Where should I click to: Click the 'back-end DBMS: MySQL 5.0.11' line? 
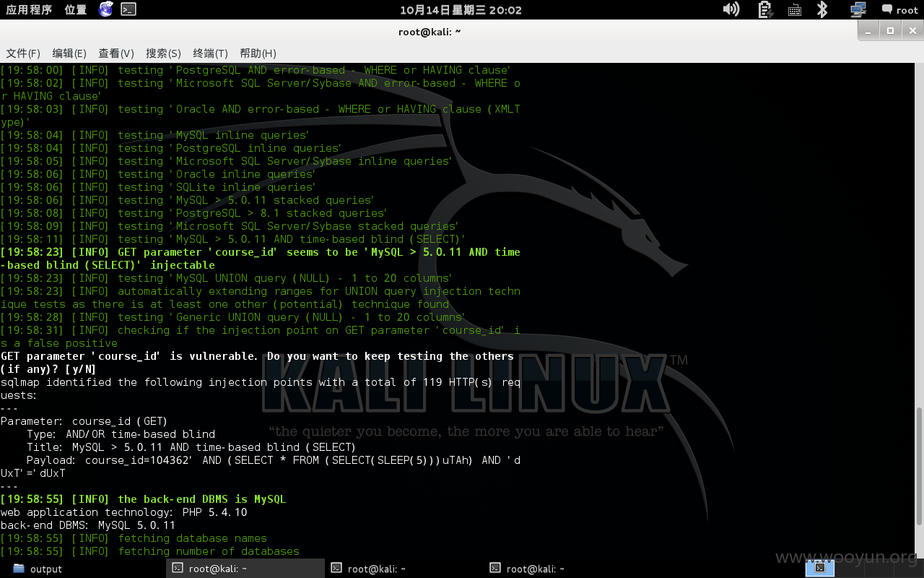88,525
